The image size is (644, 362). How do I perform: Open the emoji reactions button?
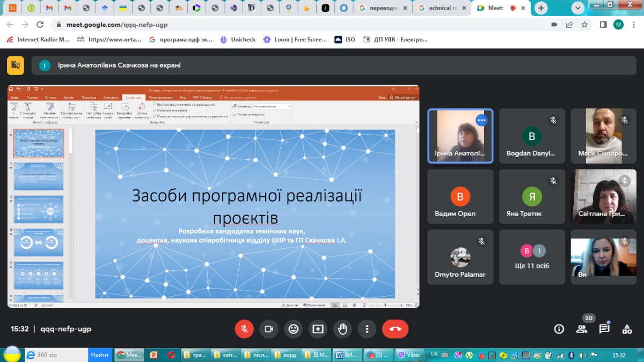[x=293, y=329]
